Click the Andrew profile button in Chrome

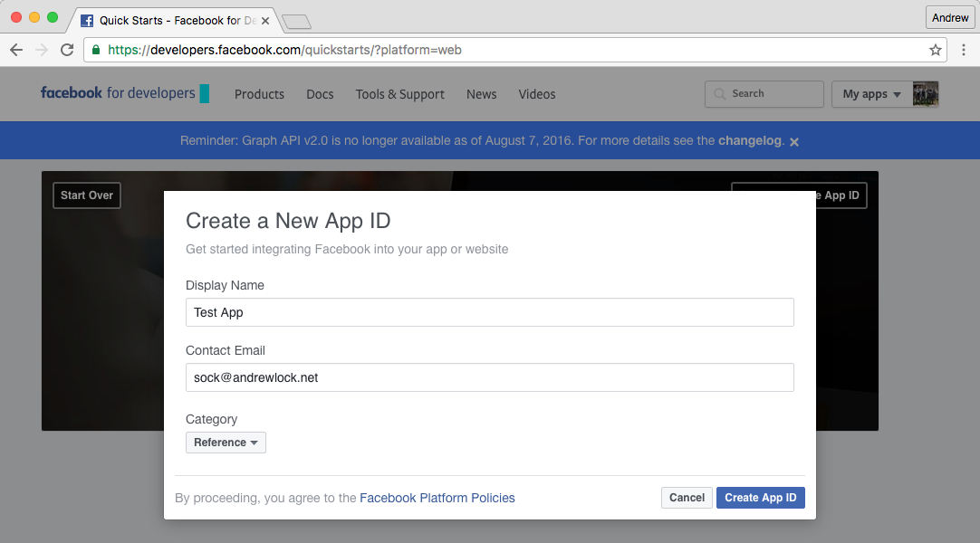point(950,17)
